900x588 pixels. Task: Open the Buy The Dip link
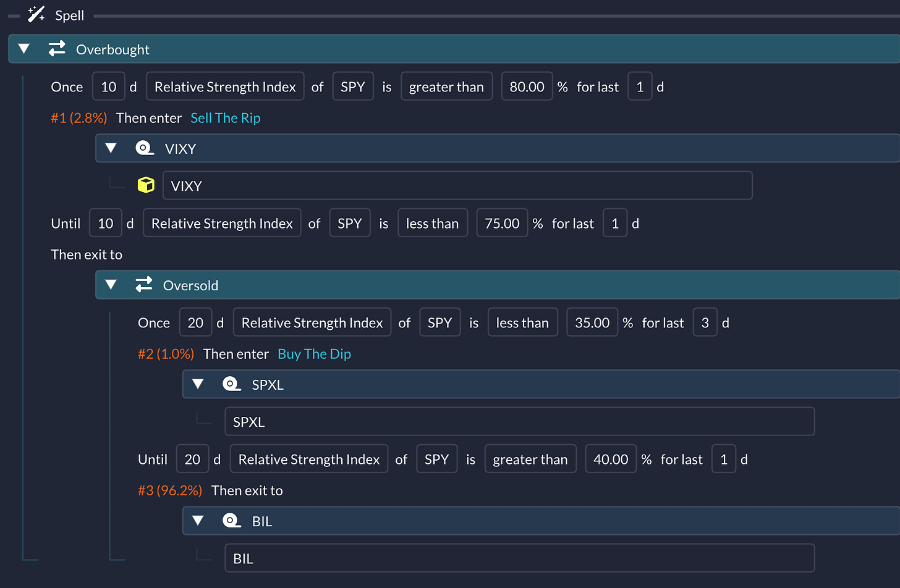[x=315, y=354]
